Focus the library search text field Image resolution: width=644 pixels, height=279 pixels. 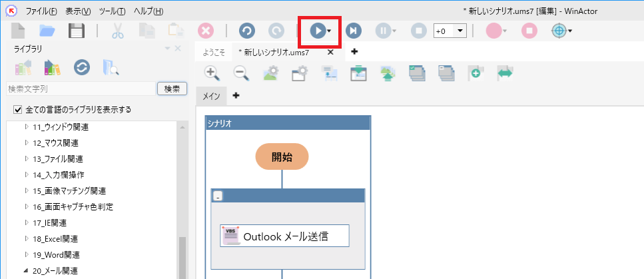point(81,89)
